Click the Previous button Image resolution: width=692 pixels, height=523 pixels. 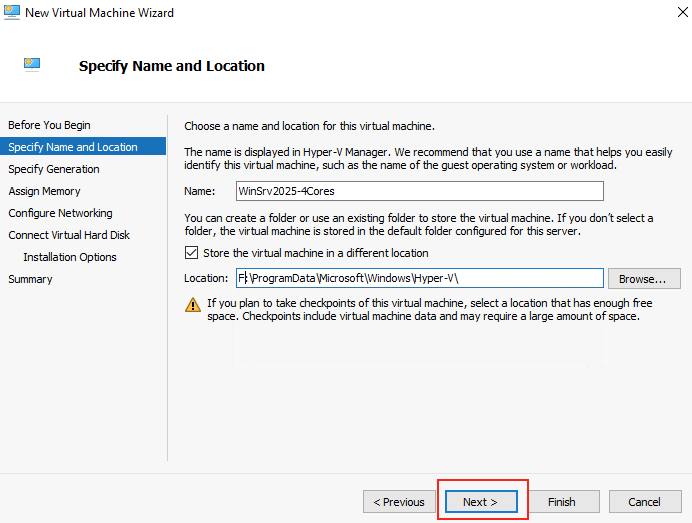coord(399,502)
